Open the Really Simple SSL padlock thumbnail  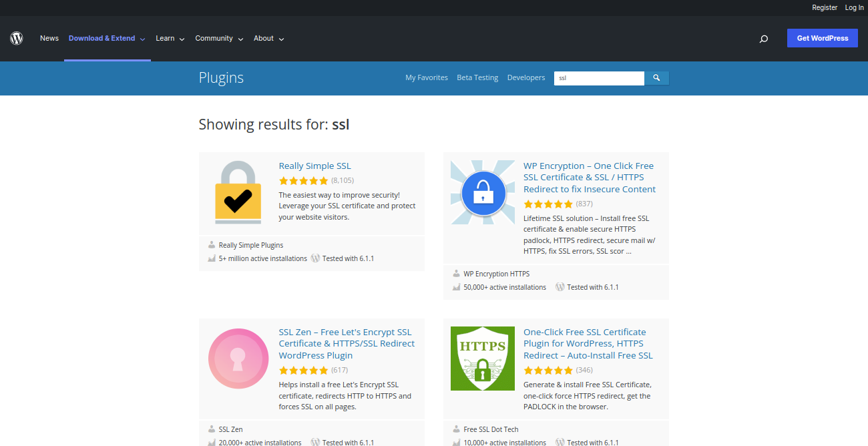coord(238,192)
